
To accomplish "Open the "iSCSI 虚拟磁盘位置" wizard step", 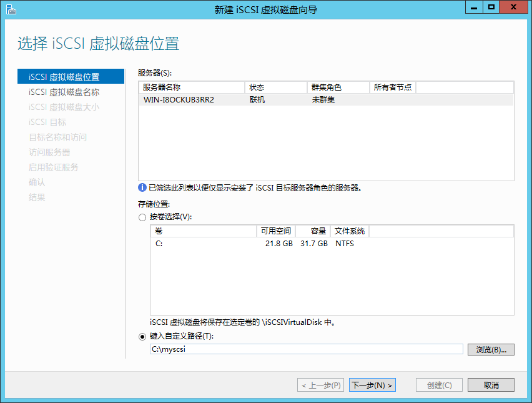I will [x=71, y=76].
